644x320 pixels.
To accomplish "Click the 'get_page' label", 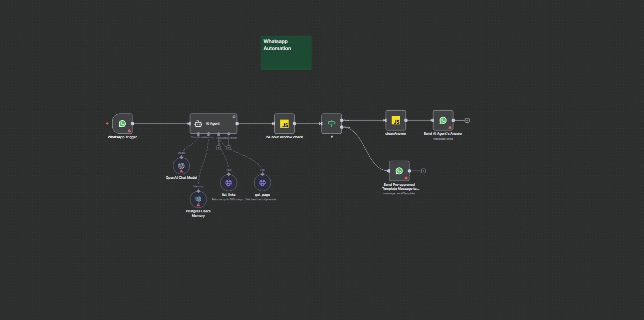I will point(262,194).
